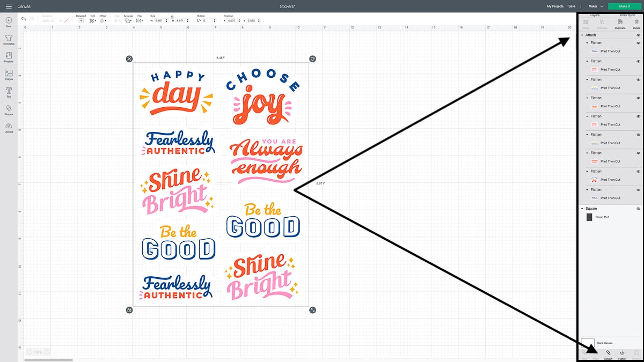This screenshot has width=644, height=362.
Task: Select the Text tool
Action: coord(9,92)
